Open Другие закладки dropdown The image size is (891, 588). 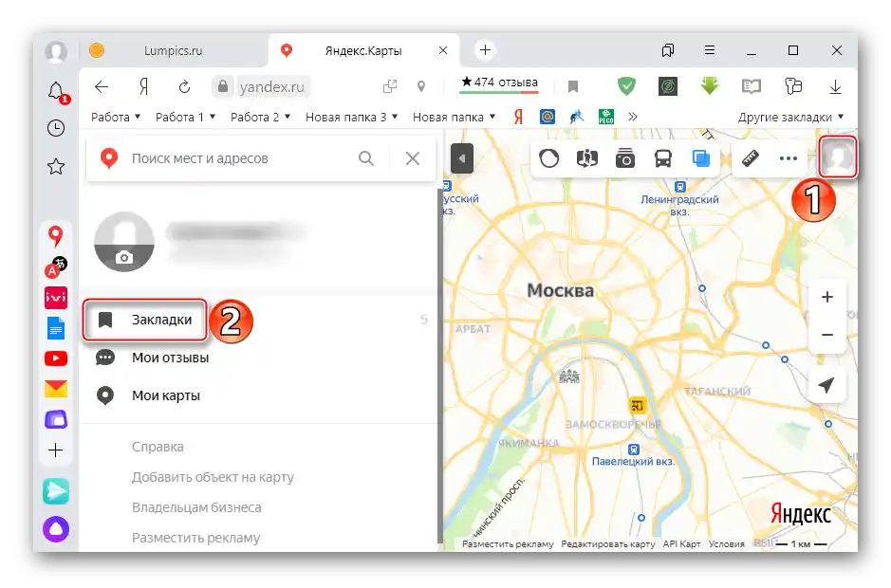790,117
